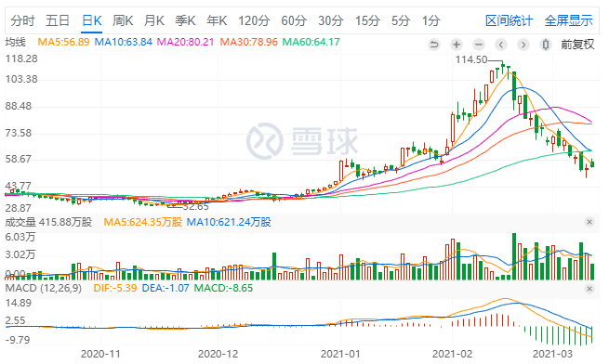The image size is (609, 364).
Task: Click the reset/undo chart icon
Action: 434,45
